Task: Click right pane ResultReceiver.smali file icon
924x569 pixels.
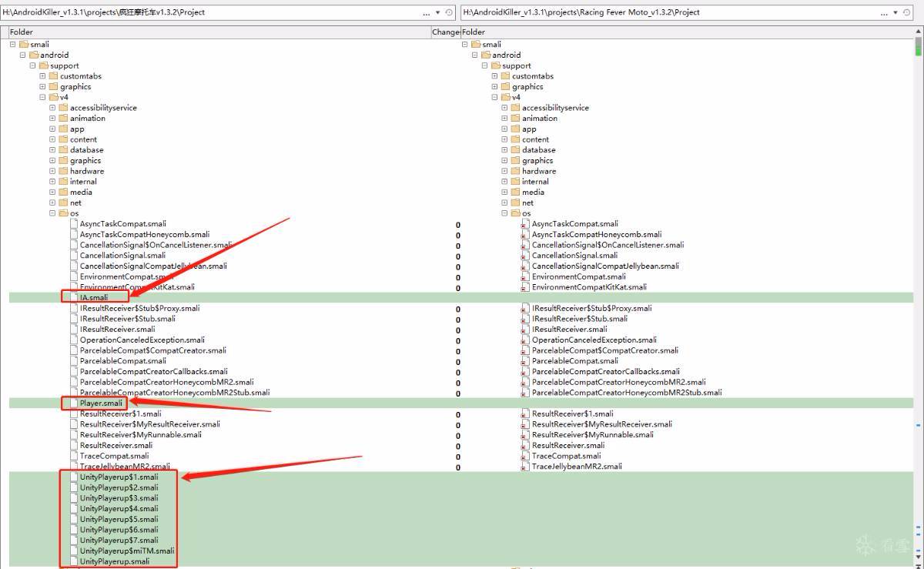Action: coord(525,445)
